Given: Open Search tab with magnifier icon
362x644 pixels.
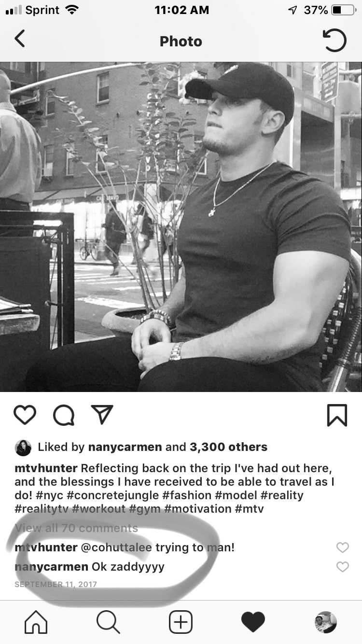Looking at the screenshot, I should (x=108, y=622).
